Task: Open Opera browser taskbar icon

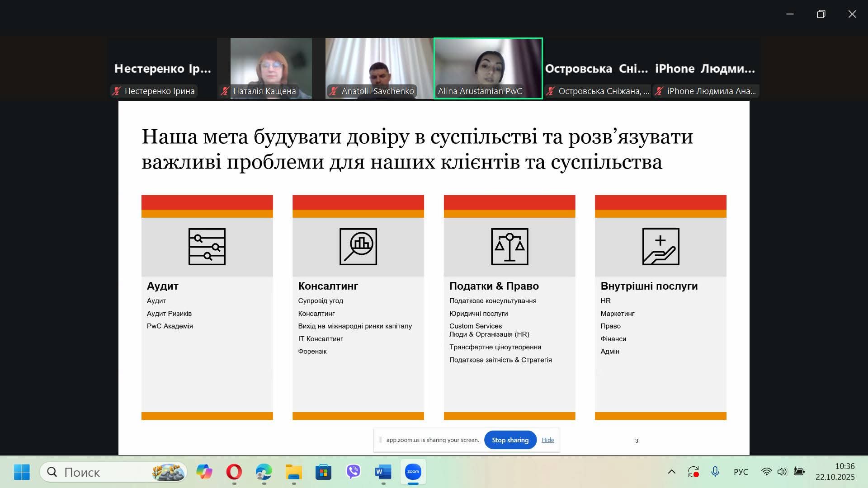Action: [234, 472]
